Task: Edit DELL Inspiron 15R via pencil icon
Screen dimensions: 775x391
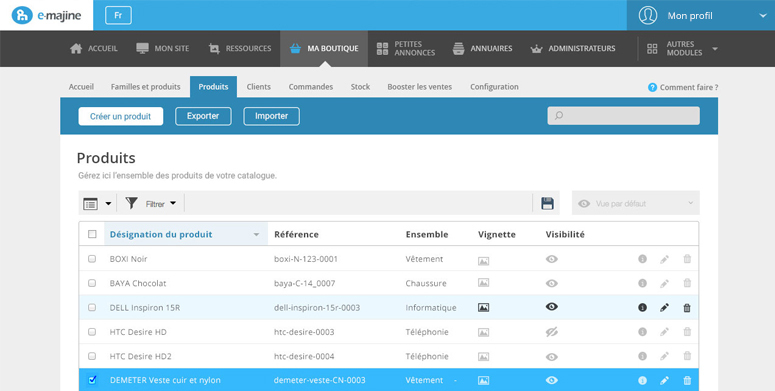Action: [x=664, y=307]
